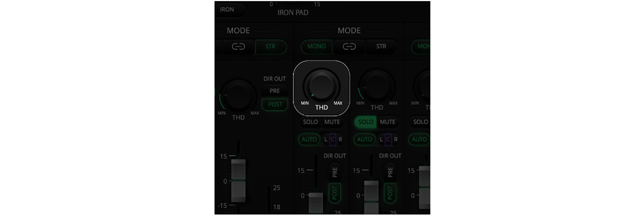Pan left with L under the highlighted knob channel
The image size is (644, 215).
click(x=326, y=139)
